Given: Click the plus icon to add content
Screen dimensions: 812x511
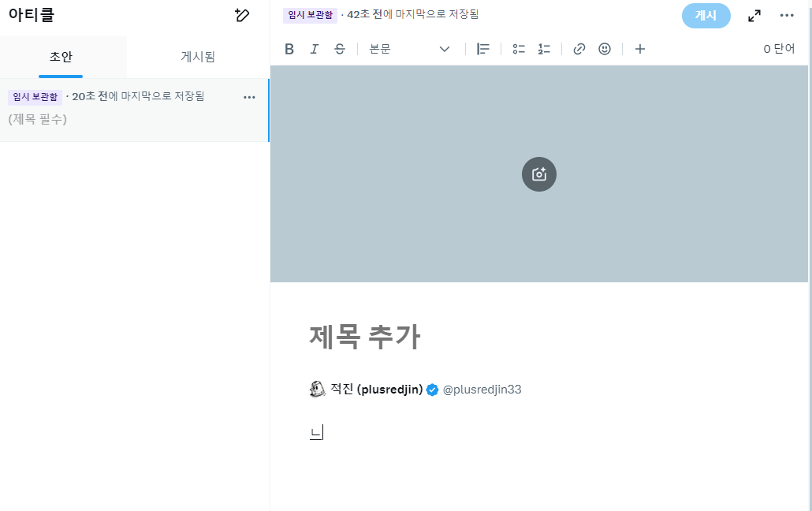Looking at the screenshot, I should tap(639, 49).
